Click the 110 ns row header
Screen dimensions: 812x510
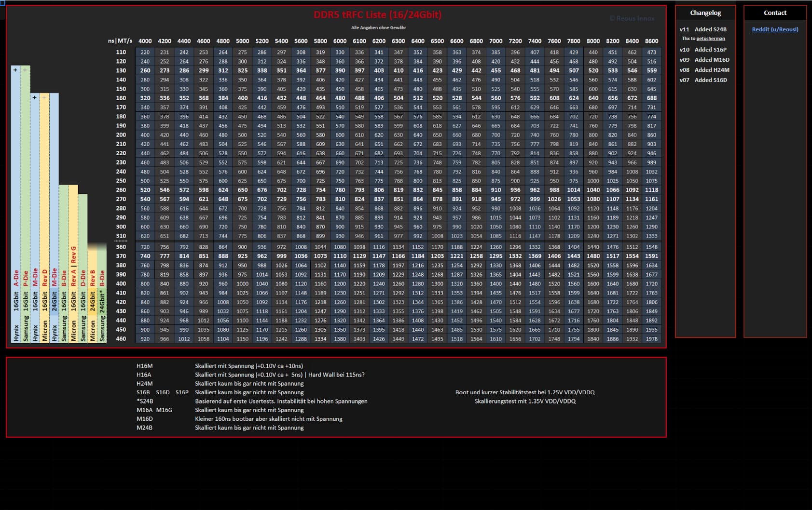(121, 52)
